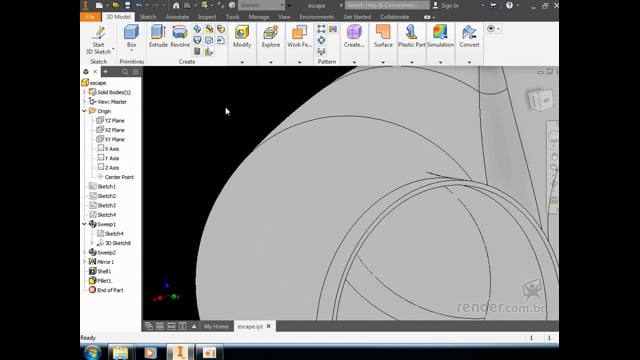The image size is (640, 360).
Task: Switch to the Sketch ribbon tab
Action: click(x=148, y=17)
